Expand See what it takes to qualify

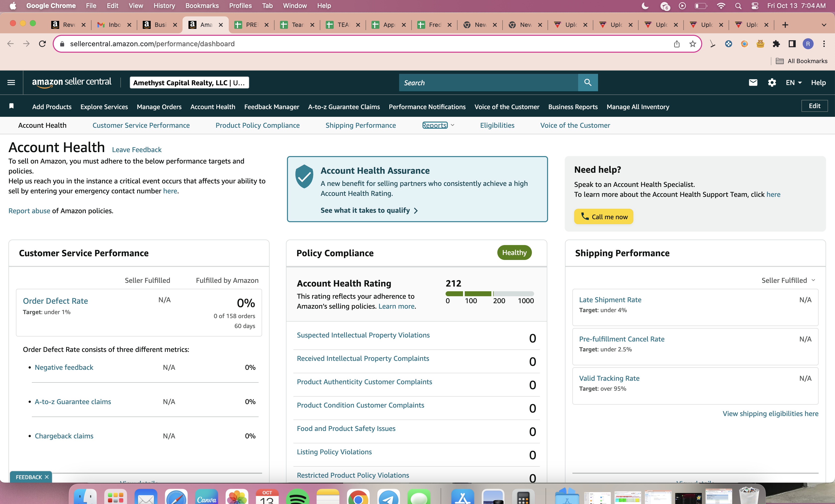pos(369,210)
